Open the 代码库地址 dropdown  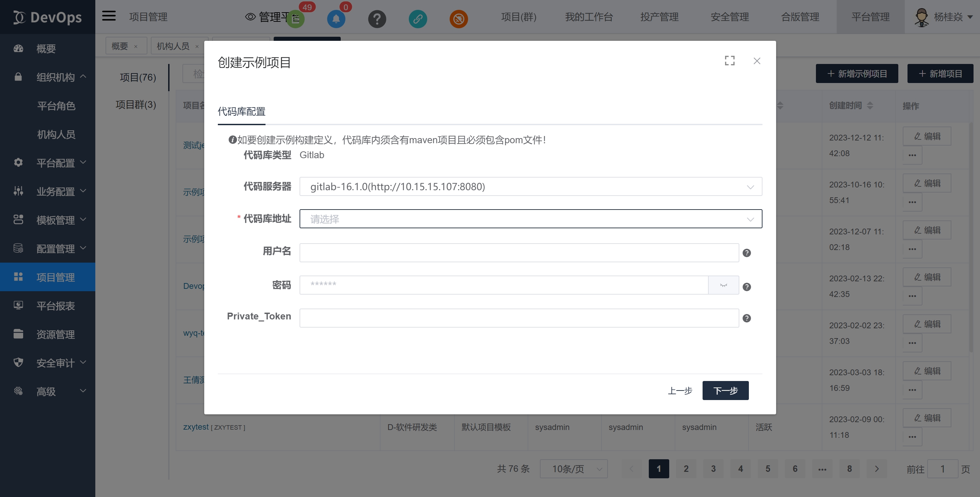(530, 219)
